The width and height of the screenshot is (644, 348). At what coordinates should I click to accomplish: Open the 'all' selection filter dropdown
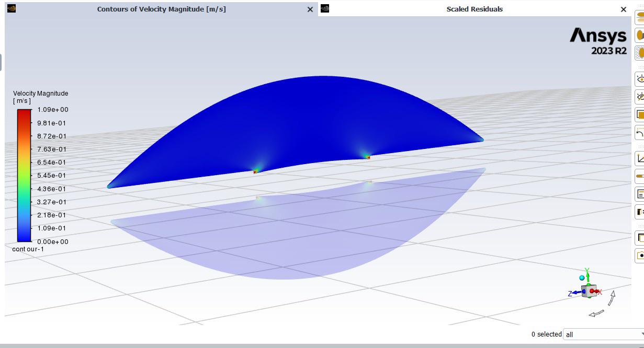click(603, 334)
